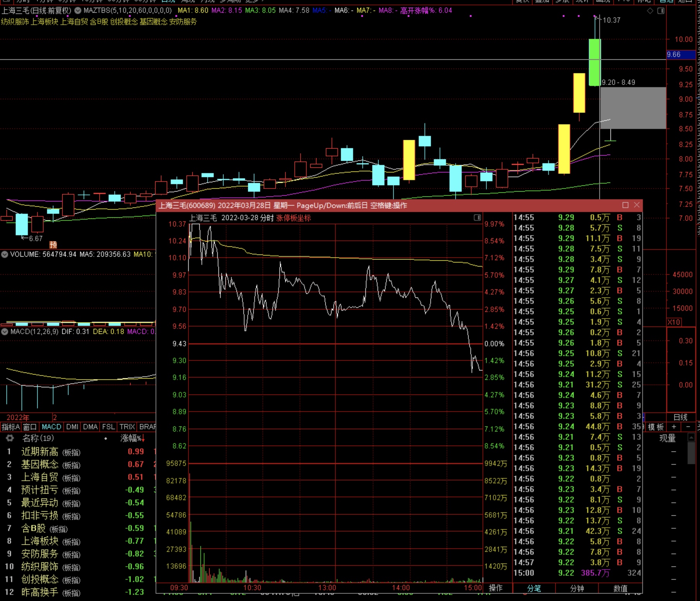The width and height of the screenshot is (700, 601).
Task: Click the plus zoom button beside 模板
Action: (674, 427)
